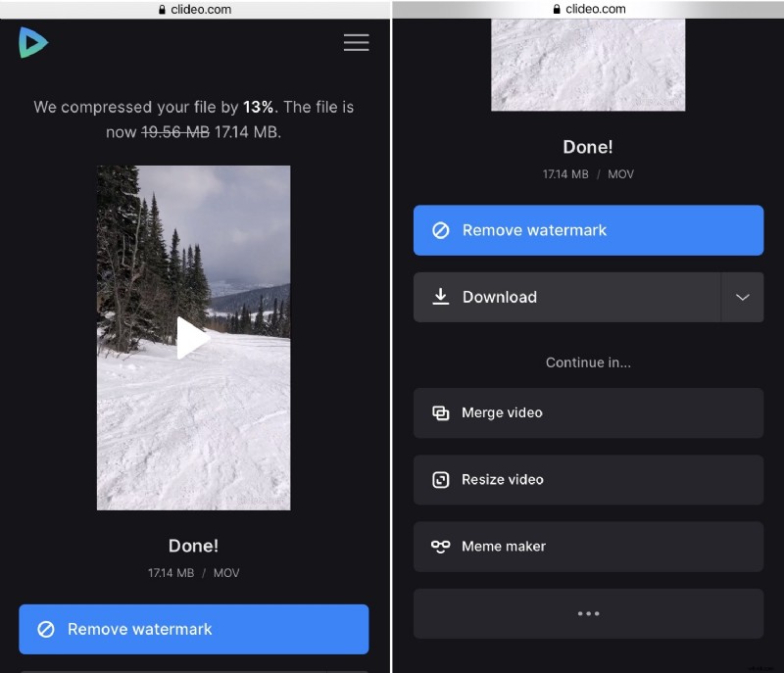
Task: Click the download arrow icon inside Download button
Action: tap(441, 297)
